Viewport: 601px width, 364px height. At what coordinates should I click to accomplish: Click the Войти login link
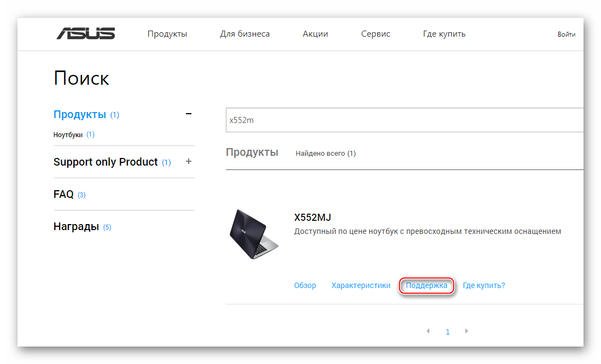[x=566, y=34]
